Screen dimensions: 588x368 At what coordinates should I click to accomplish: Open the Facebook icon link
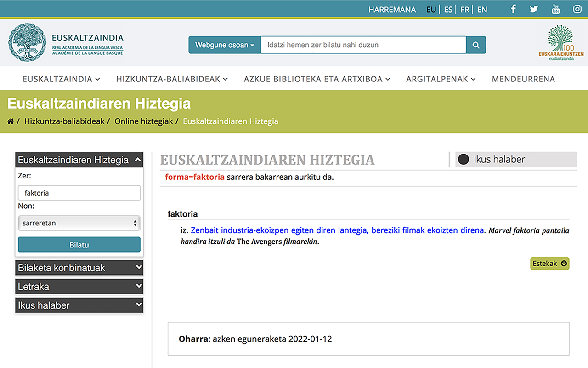(513, 9)
